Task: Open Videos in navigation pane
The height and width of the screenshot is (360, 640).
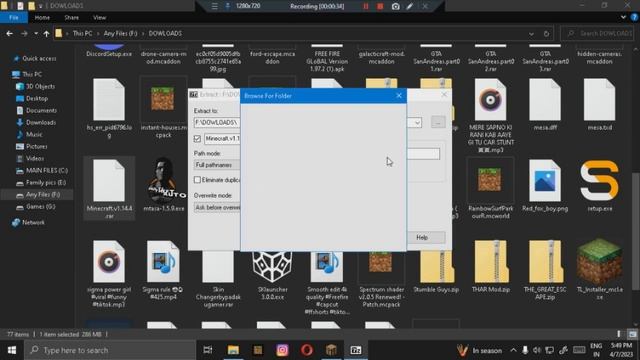Action: pyautogui.click(x=35, y=158)
